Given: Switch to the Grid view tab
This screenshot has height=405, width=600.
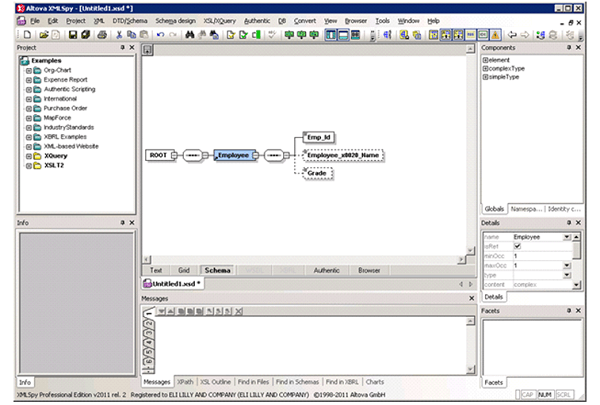Looking at the screenshot, I should [x=184, y=270].
